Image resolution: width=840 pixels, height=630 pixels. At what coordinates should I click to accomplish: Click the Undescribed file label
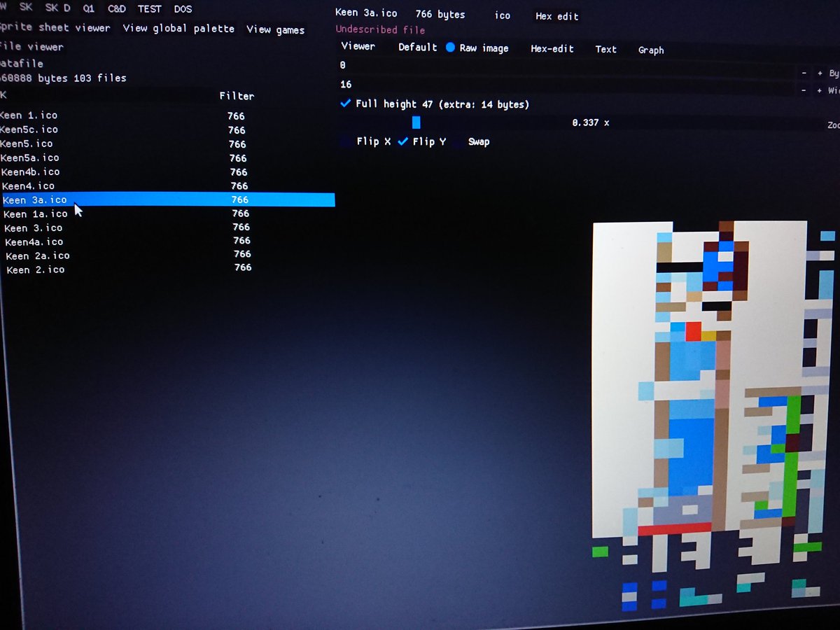380,29
